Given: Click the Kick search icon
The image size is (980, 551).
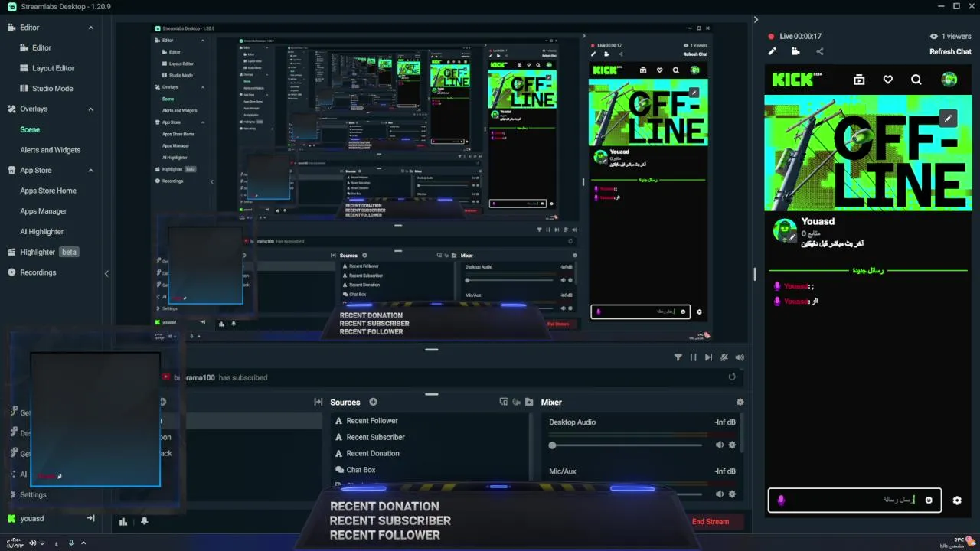Looking at the screenshot, I should tap(916, 80).
